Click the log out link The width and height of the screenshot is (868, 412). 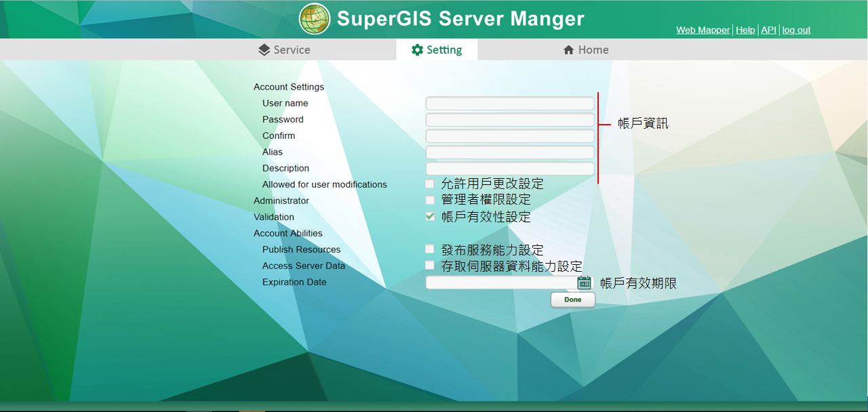point(796,30)
